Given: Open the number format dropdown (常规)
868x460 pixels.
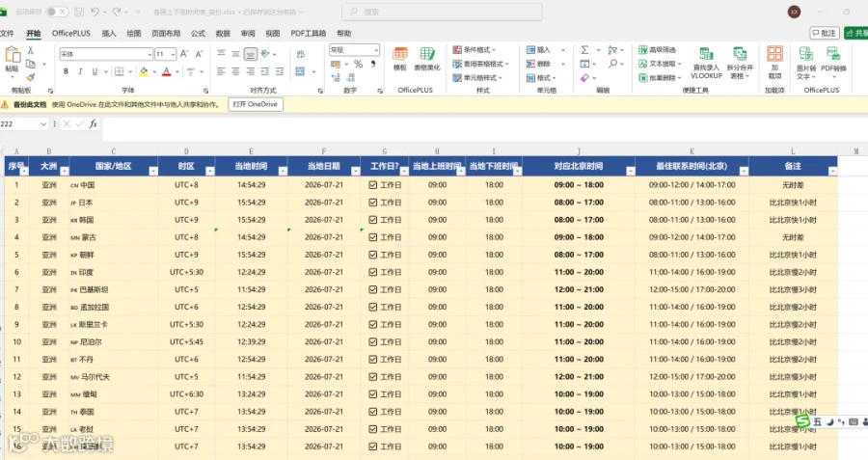Looking at the screenshot, I should pos(376,50).
